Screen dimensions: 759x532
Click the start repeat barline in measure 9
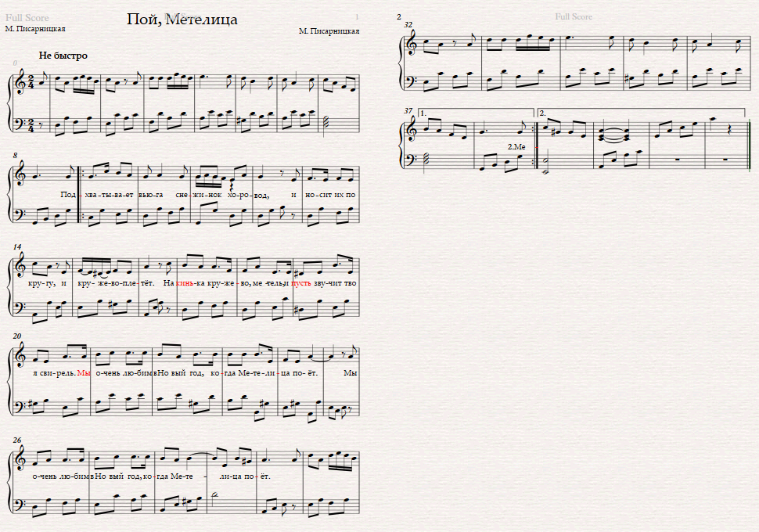point(80,195)
